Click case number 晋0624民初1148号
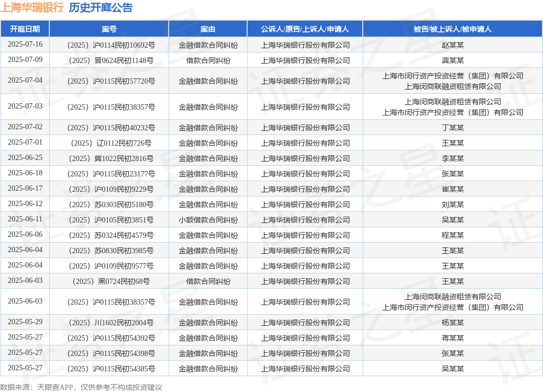 [x=111, y=60]
